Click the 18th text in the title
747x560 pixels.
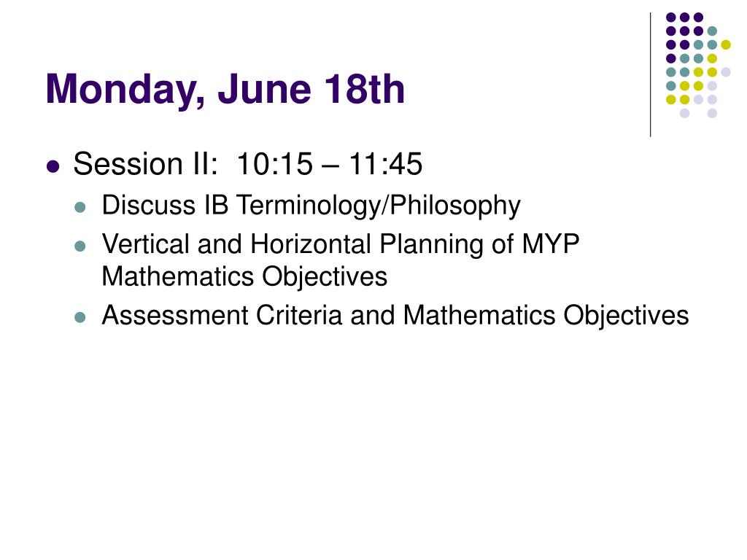[364, 89]
